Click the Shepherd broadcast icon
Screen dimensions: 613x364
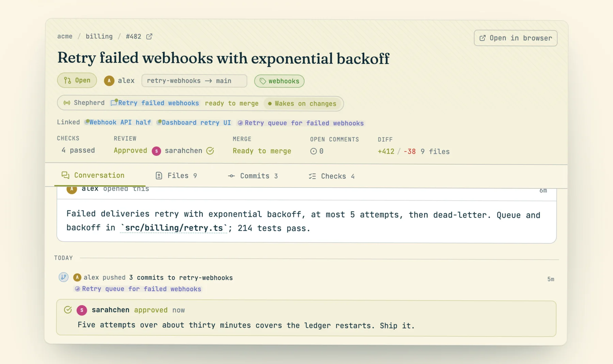67,103
